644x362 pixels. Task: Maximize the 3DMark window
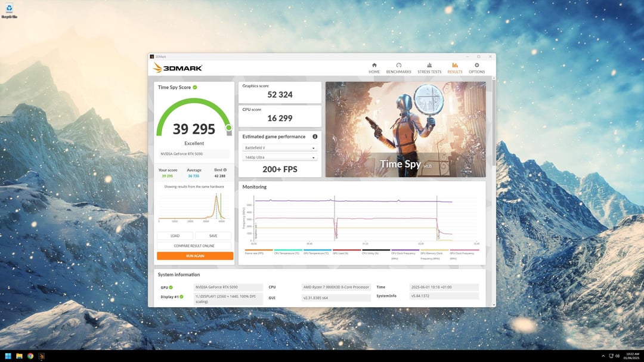(478, 57)
